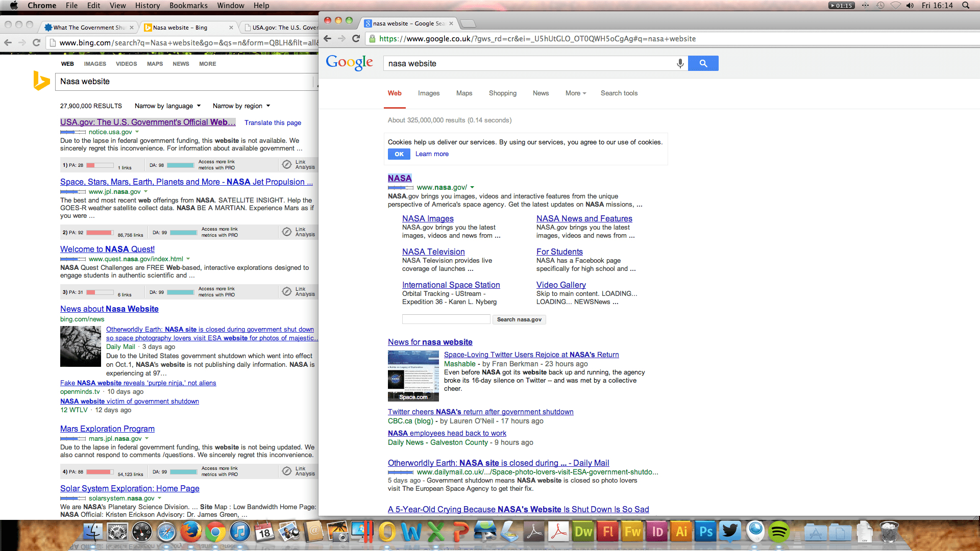The height and width of the screenshot is (551, 980).
Task: Open the NASA Television link
Action: (x=433, y=252)
